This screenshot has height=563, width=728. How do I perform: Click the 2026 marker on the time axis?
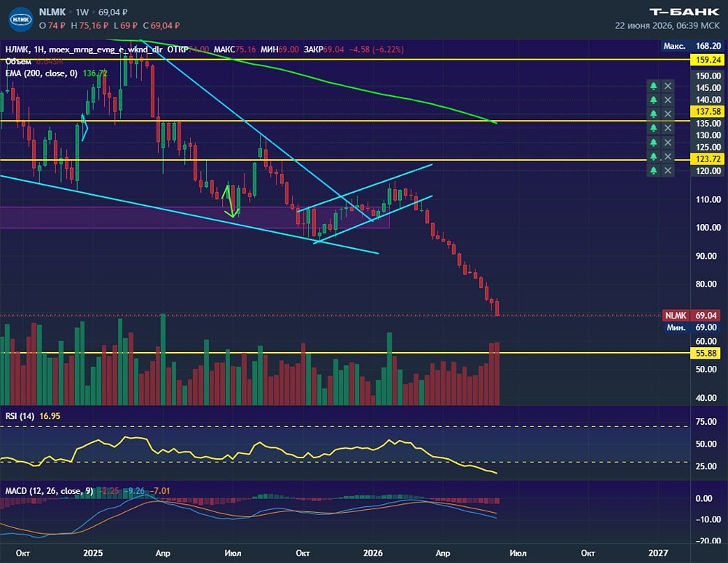[373, 553]
